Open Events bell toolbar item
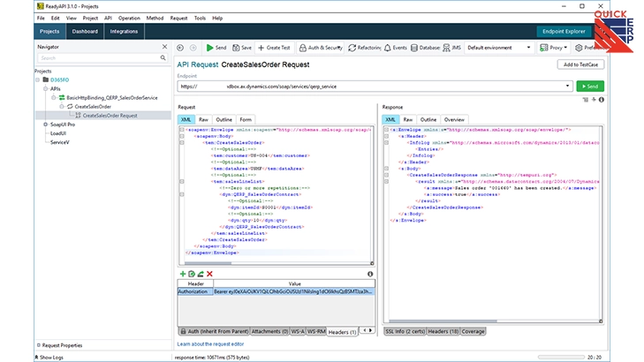Viewport: 644px width, 362px height. click(396, 48)
